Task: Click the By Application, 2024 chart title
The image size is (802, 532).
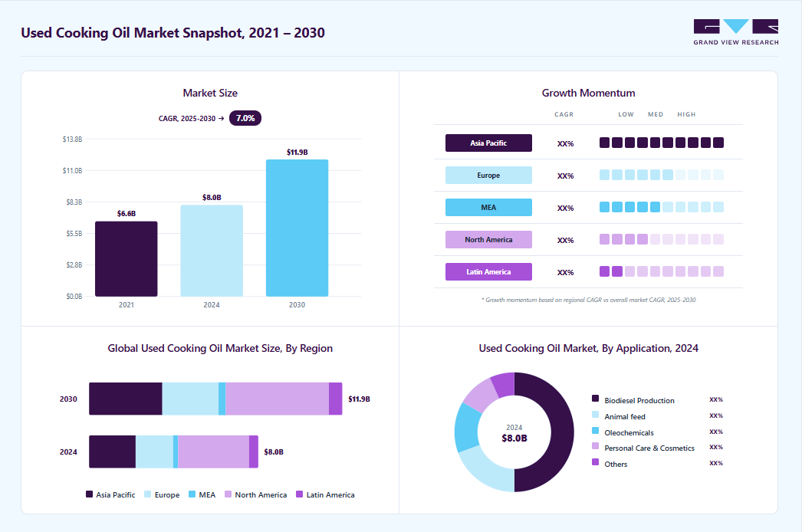Action: pyautogui.click(x=588, y=348)
